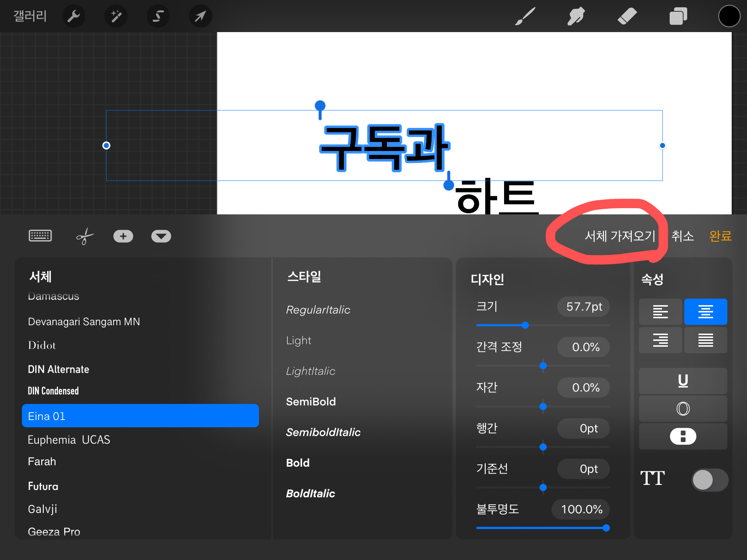Open the black color picker circle
The width and height of the screenshot is (747, 560).
click(x=729, y=16)
